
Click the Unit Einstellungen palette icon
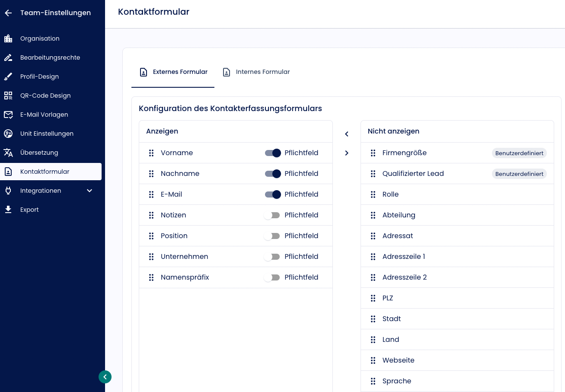pos(8,134)
